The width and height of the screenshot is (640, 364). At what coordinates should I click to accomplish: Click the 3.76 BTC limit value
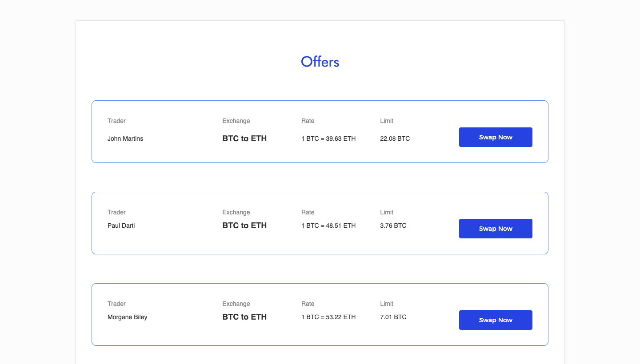pos(393,226)
